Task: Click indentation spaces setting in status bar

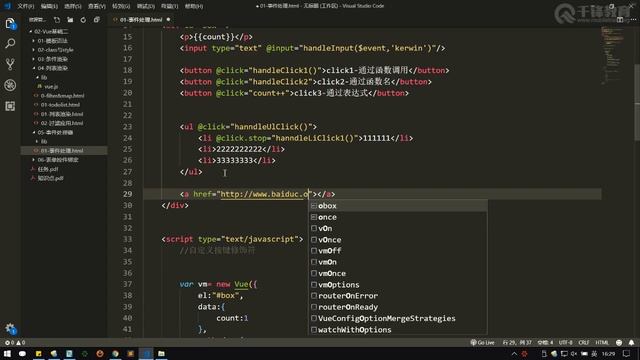Action: coord(545,342)
